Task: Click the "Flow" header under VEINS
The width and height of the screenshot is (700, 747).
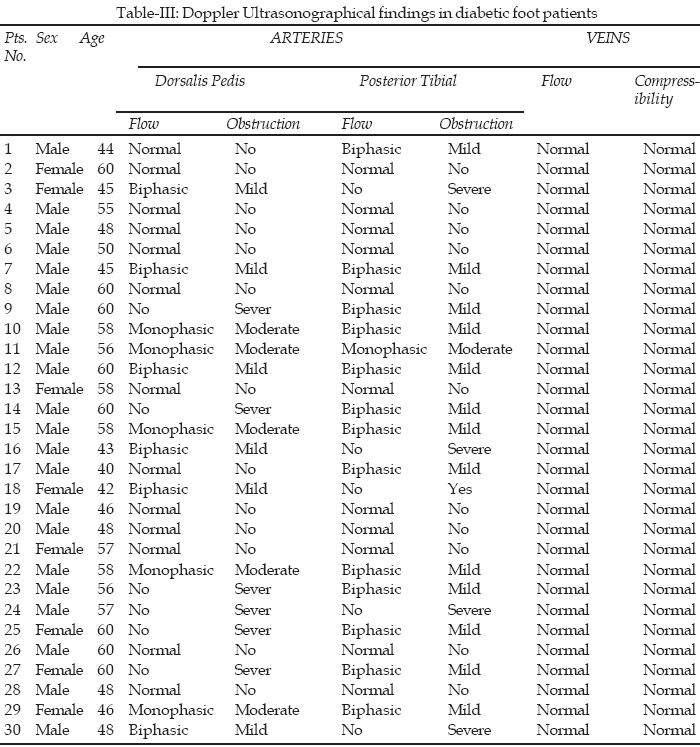Action: pos(556,81)
